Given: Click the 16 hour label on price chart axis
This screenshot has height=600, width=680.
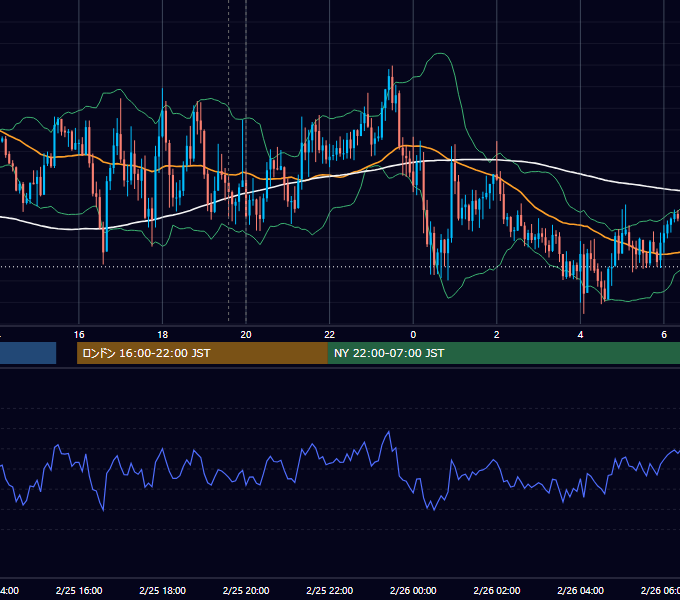Looking at the screenshot, I should [x=79, y=335].
